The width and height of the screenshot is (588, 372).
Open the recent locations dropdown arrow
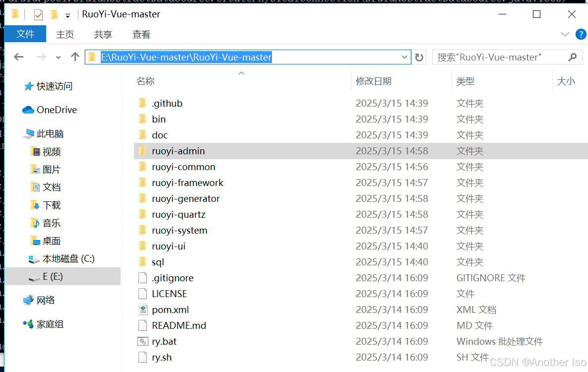click(58, 58)
